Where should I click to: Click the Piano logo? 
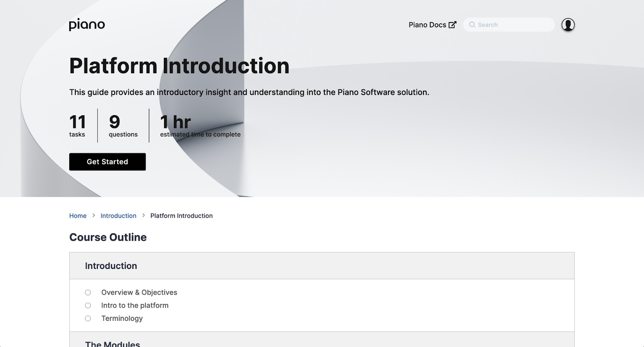pos(87,25)
